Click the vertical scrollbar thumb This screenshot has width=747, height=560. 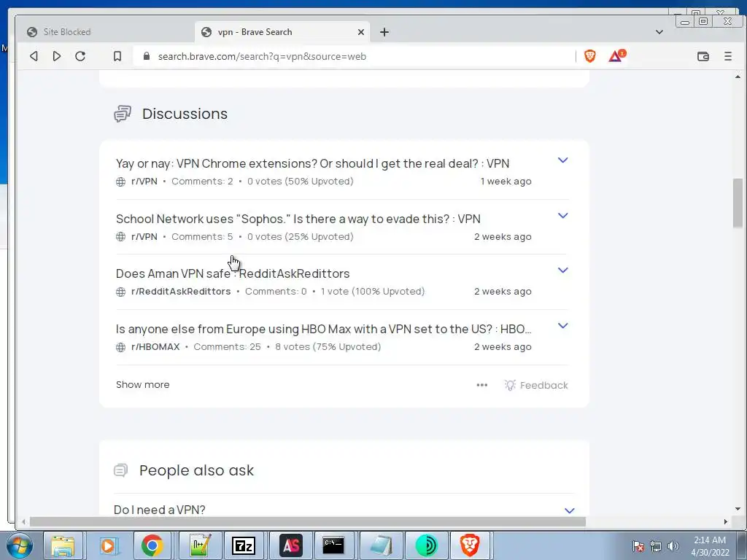click(x=738, y=203)
